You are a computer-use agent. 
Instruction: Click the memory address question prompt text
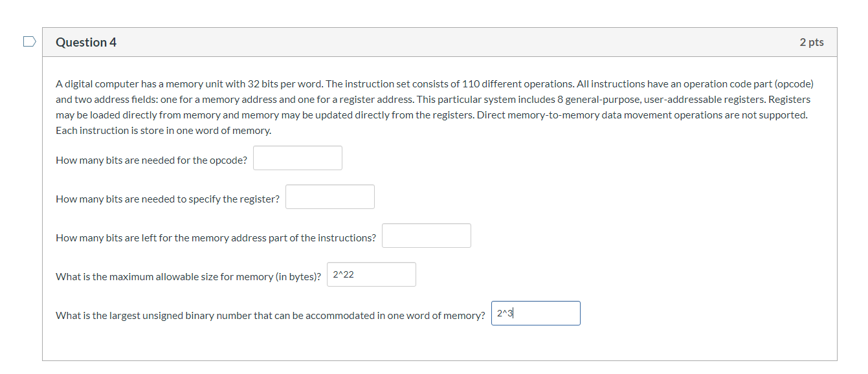point(216,237)
